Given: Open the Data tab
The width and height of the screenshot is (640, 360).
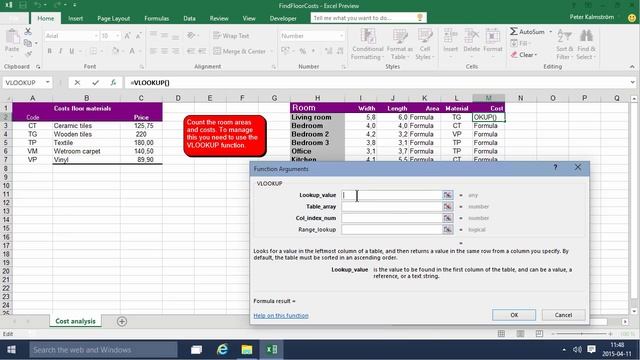Looking at the screenshot, I should [189, 18].
